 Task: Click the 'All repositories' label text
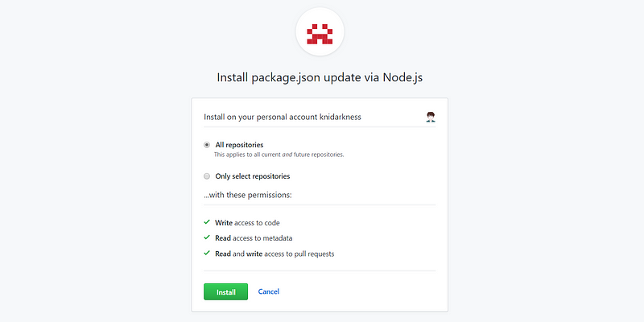(239, 145)
